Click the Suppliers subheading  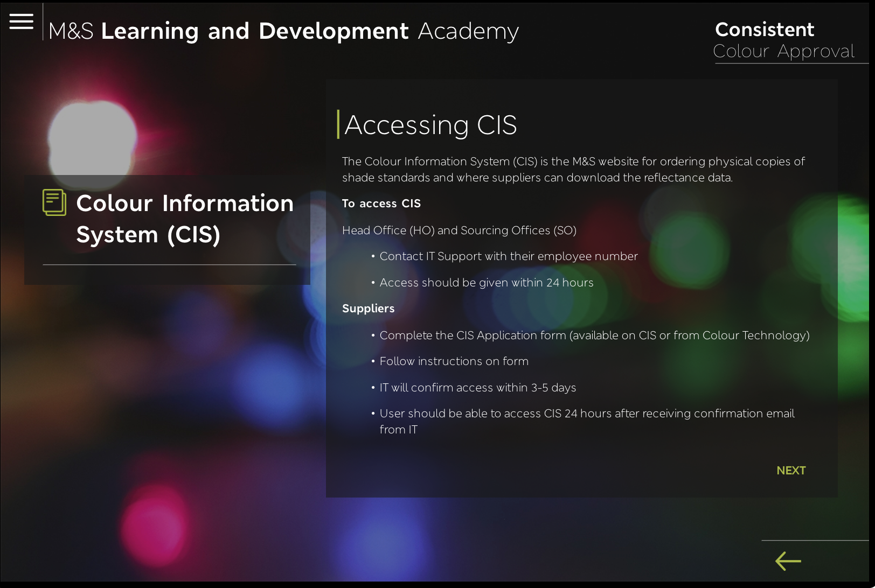(x=368, y=309)
